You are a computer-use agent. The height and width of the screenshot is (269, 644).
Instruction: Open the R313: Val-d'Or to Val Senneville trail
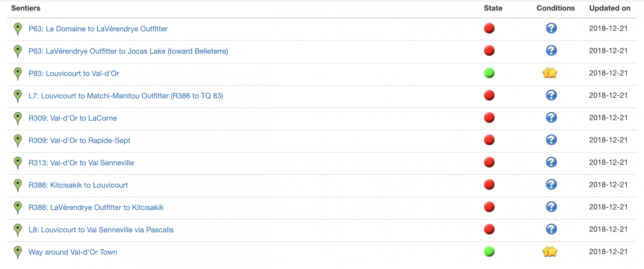pyautogui.click(x=81, y=163)
